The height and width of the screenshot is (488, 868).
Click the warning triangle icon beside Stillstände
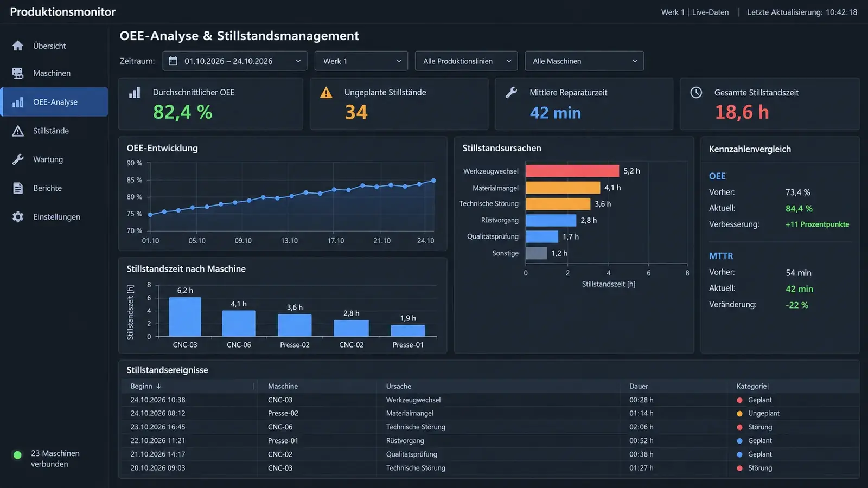click(18, 131)
